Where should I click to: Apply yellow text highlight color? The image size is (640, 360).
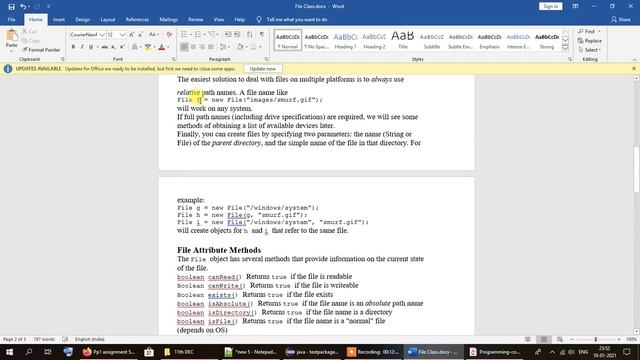click(x=148, y=47)
